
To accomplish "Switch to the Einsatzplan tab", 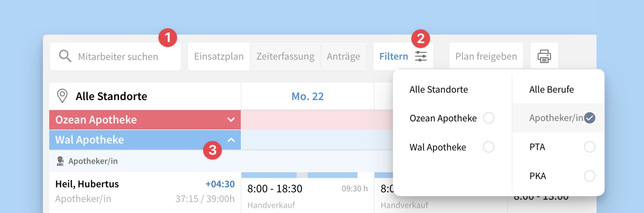I will click(x=219, y=56).
